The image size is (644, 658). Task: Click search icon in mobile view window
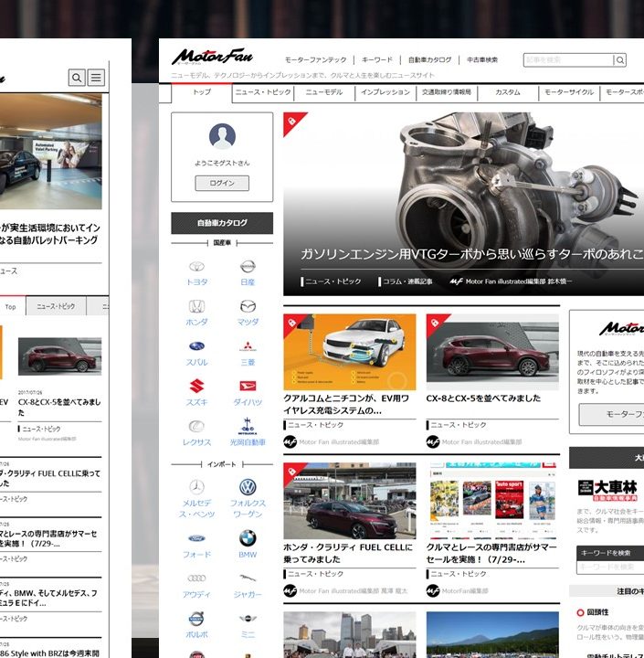(77, 78)
